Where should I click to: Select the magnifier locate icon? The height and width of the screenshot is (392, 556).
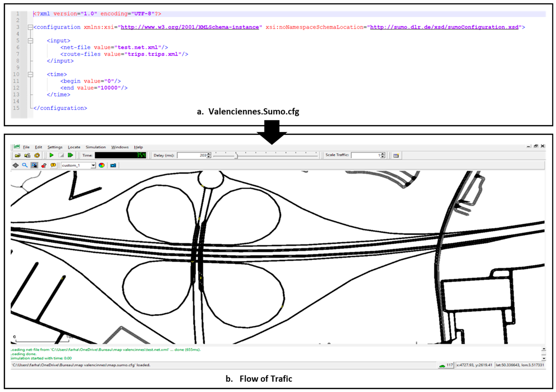pyautogui.click(x=25, y=165)
